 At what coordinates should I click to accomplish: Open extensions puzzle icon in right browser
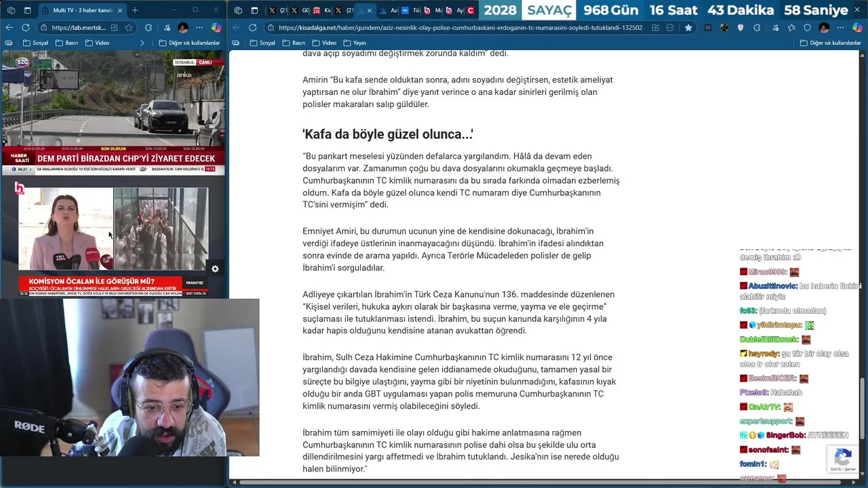point(757,28)
